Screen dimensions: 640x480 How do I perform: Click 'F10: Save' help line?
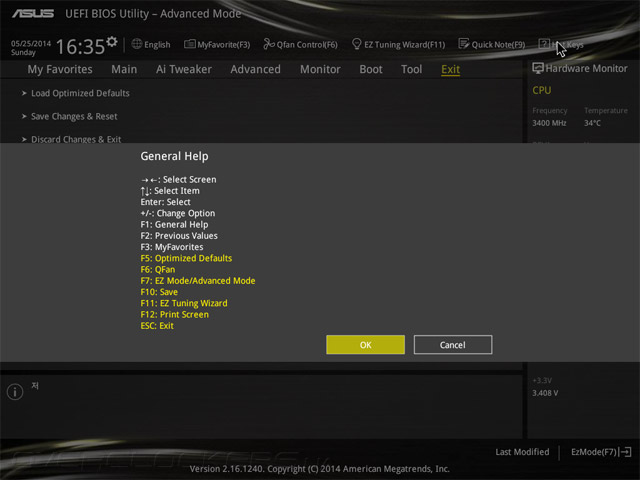coord(159,292)
